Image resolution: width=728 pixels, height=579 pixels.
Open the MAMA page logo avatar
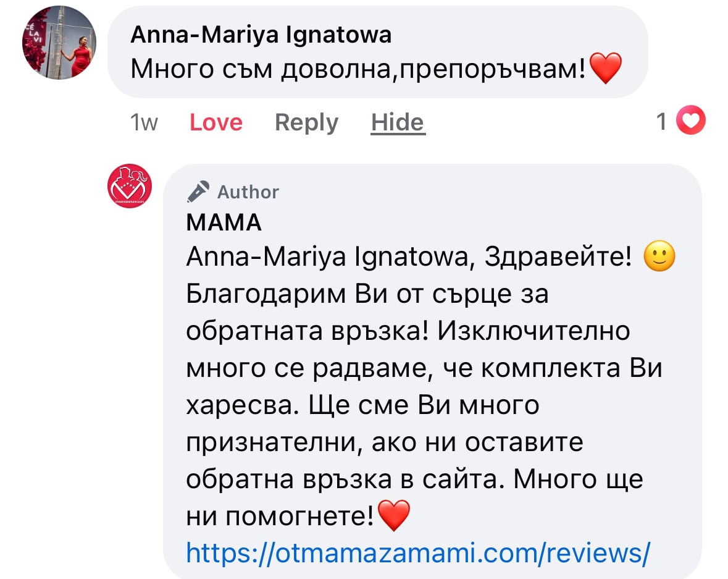(x=130, y=186)
